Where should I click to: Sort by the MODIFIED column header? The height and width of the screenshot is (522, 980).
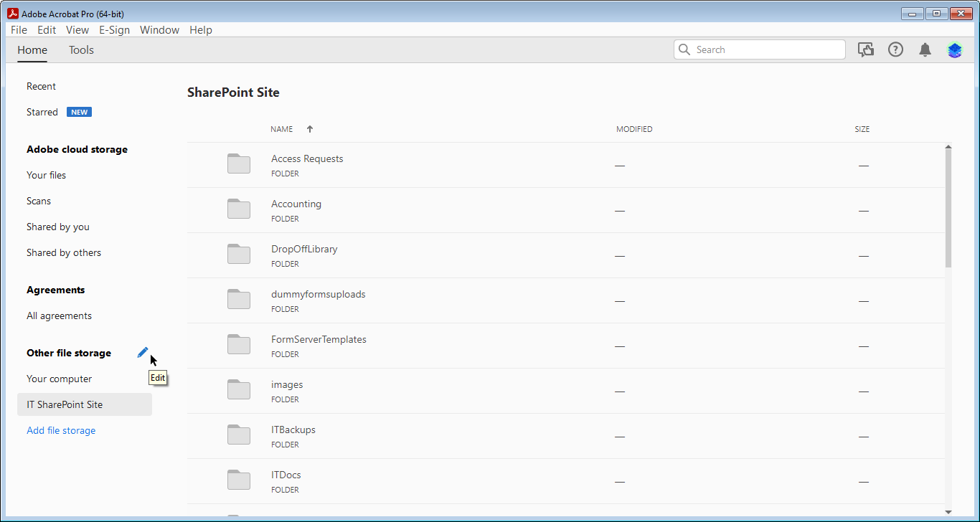coord(634,129)
